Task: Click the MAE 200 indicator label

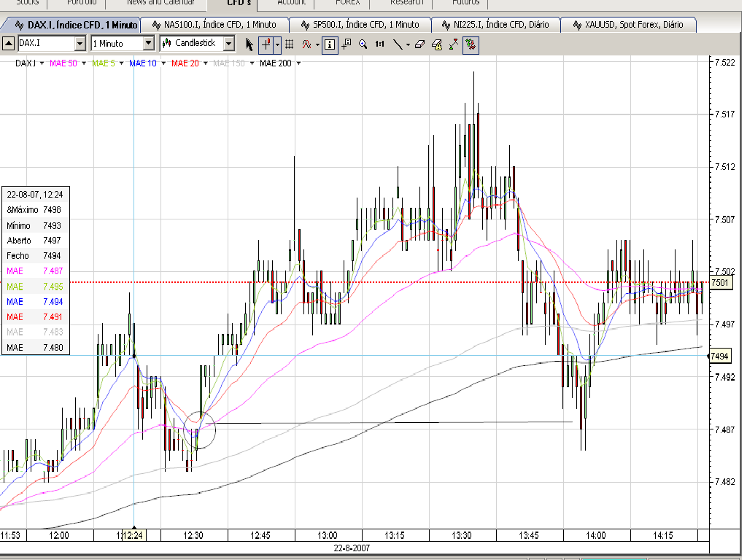Action: point(275,63)
